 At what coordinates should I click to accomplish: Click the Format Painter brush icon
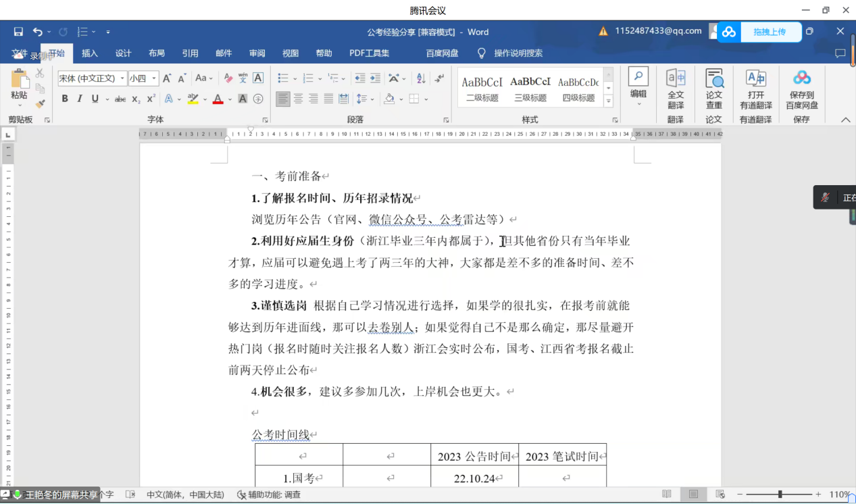tap(40, 103)
